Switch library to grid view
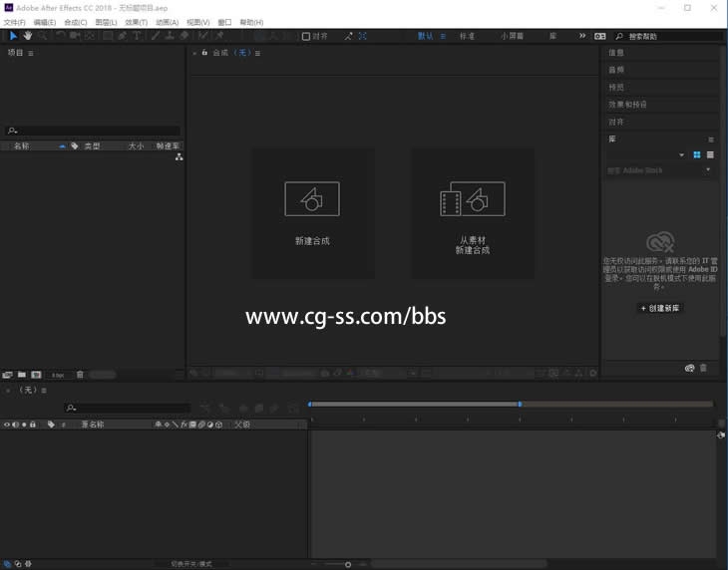728x570 pixels. 696,154
